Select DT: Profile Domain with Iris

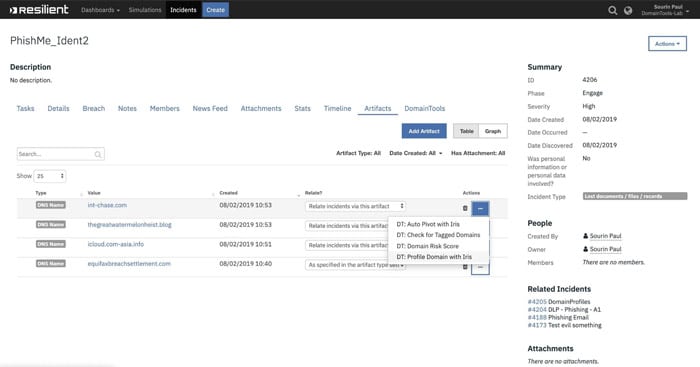pyautogui.click(x=434, y=257)
